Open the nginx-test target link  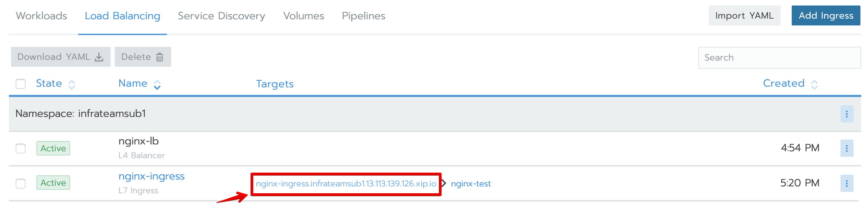(x=471, y=184)
